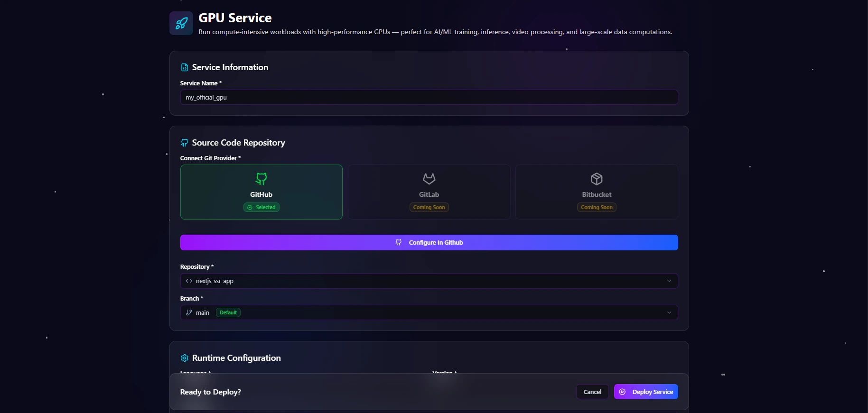This screenshot has width=868, height=413.
Task: Expand the Repository chevron arrow
Action: [669, 281]
